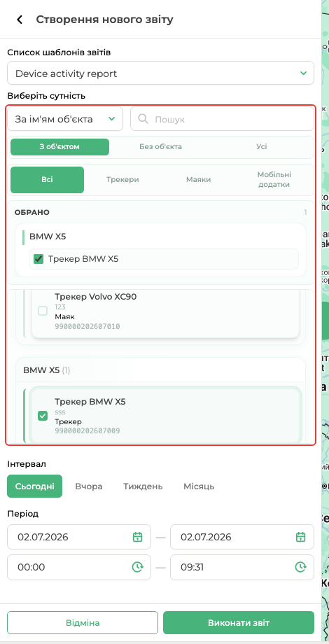Collapse the BMW X5 (1) group header
The height and width of the screenshot is (644, 329).
coord(160,370)
